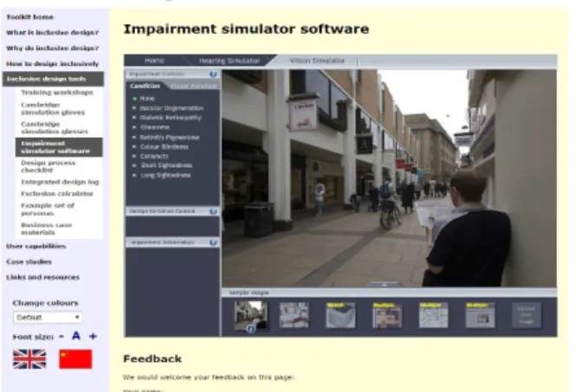Viewport: 576px width, 392px height.
Task: Open the Home tab of simulator
Action: coord(154,61)
